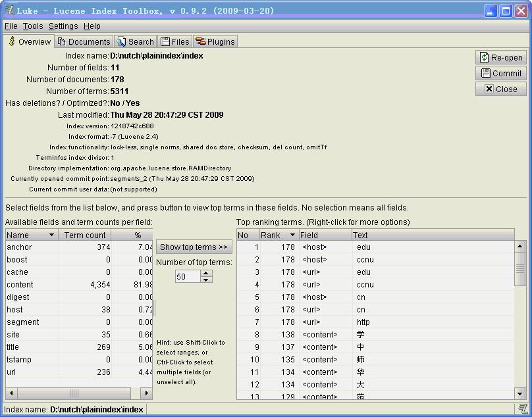
Task: Select the digest field row
Action: (x=79, y=297)
